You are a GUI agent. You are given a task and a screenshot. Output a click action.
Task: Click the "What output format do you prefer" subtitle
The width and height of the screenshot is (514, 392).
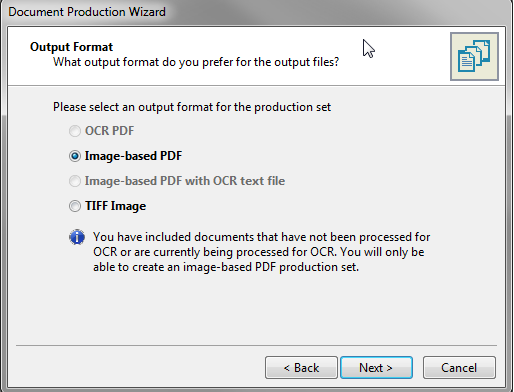[196, 62]
